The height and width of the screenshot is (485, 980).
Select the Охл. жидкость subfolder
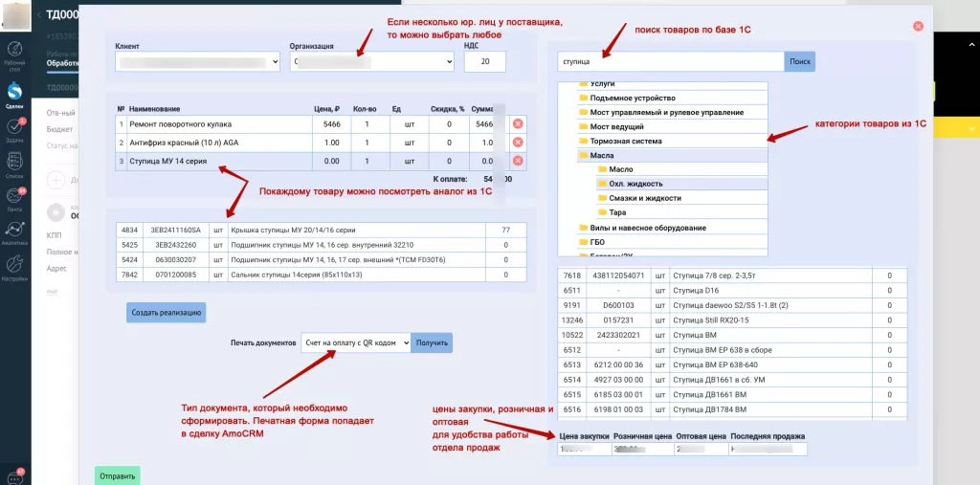635,184
